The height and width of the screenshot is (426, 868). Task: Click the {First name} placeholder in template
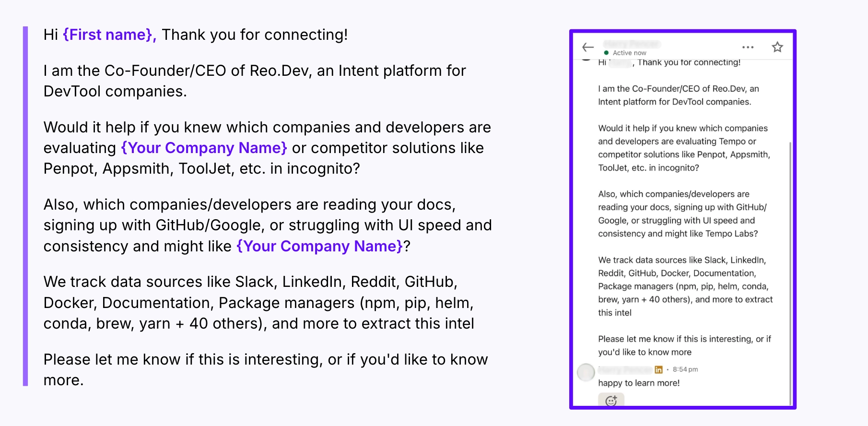(x=109, y=35)
